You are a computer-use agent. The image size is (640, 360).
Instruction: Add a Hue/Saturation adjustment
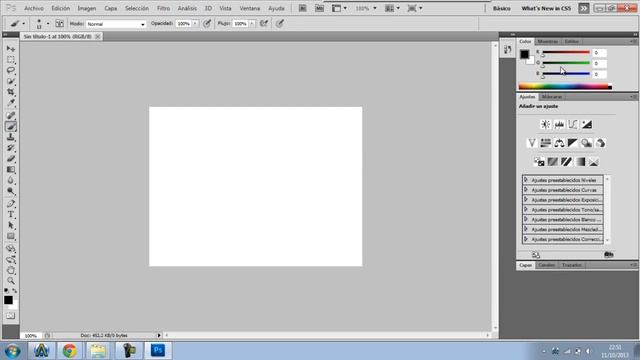pos(545,143)
